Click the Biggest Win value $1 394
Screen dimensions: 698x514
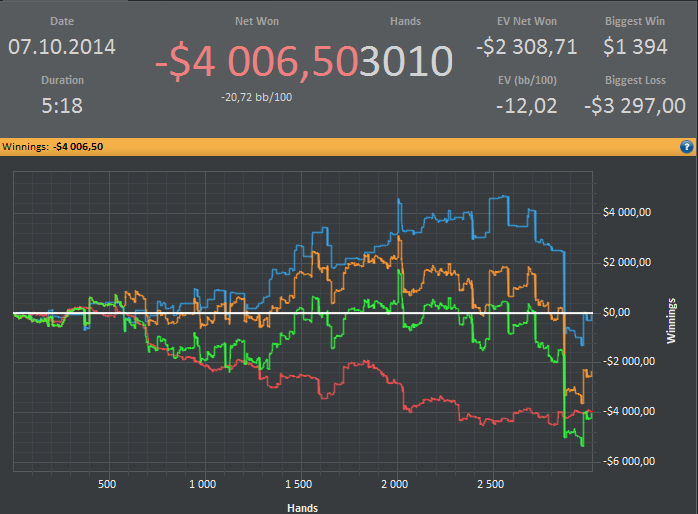click(x=635, y=47)
